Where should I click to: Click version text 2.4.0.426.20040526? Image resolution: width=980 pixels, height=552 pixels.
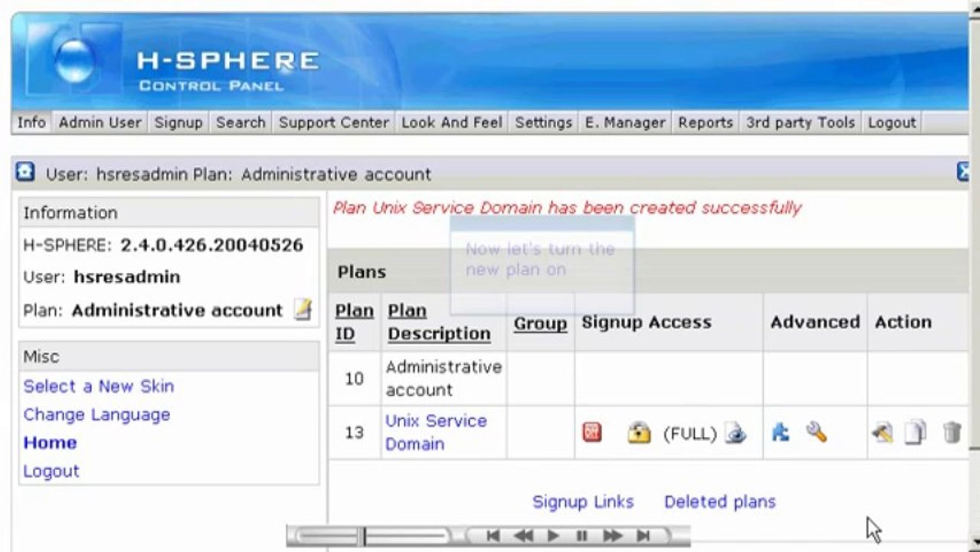pyautogui.click(x=211, y=245)
